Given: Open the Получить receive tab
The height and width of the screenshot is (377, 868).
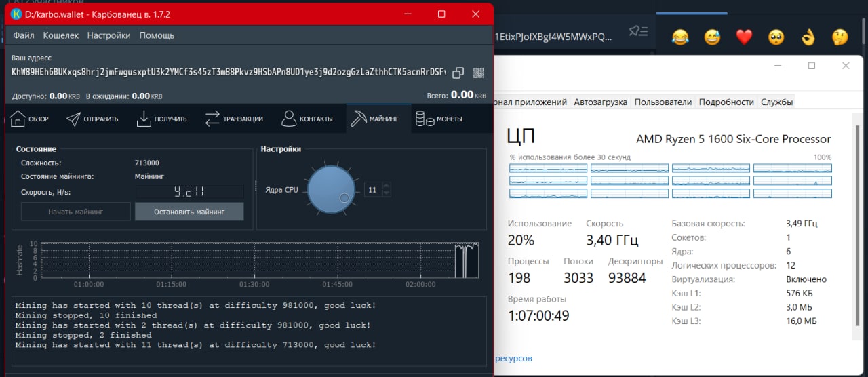Looking at the screenshot, I should point(161,119).
